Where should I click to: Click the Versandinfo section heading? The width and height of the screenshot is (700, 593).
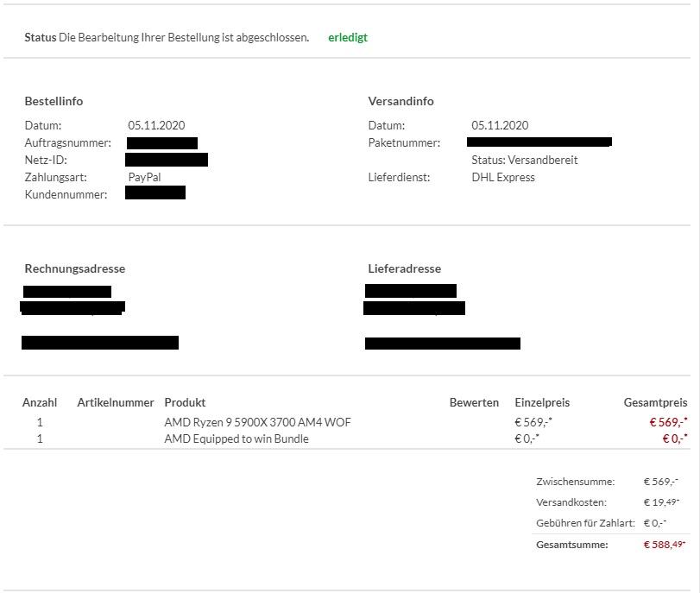400,101
